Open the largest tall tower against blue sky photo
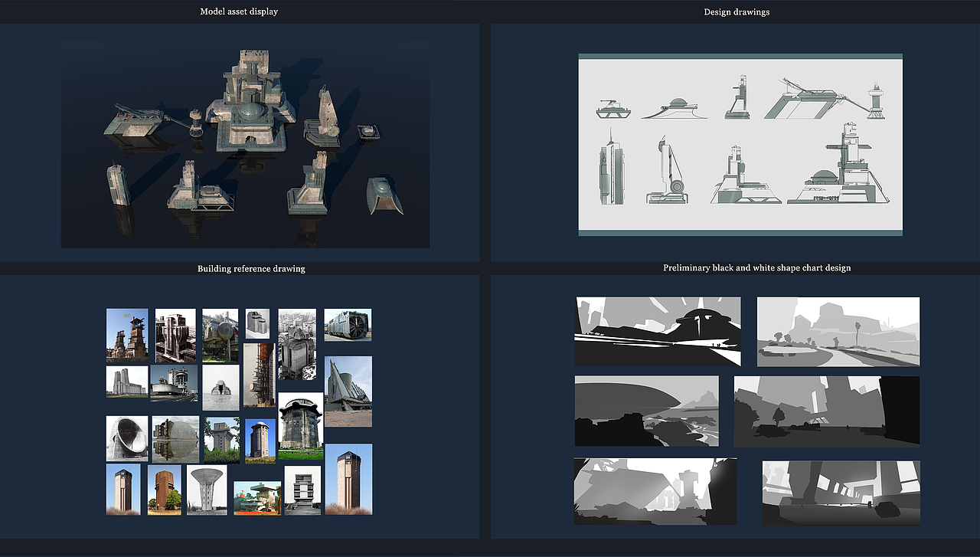 (x=348, y=479)
